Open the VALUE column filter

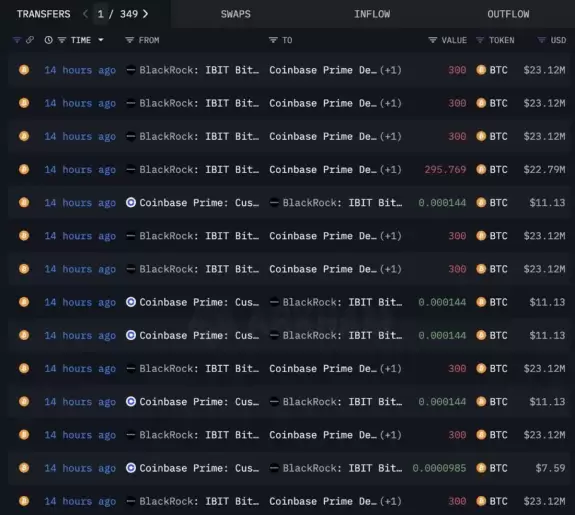pyautogui.click(x=433, y=40)
